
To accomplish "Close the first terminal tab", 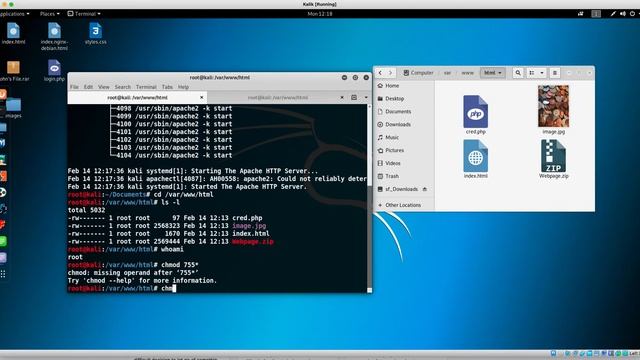I will click(202, 98).
